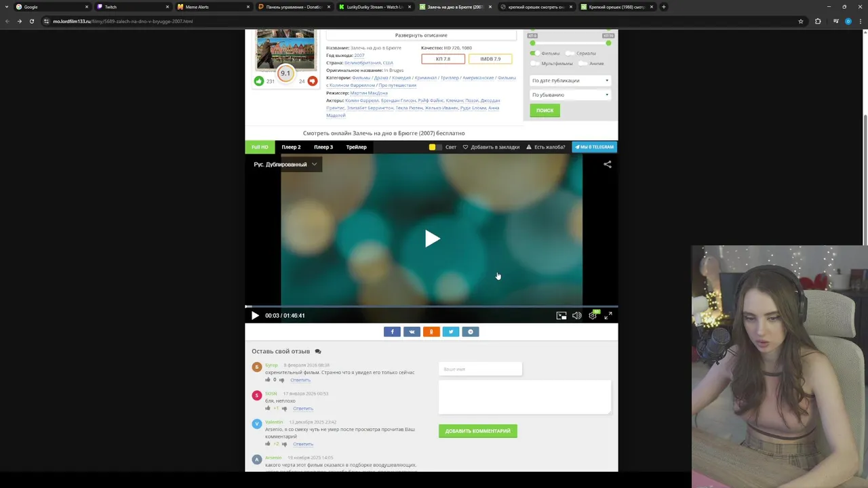The image size is (868, 488).
Task: Reply to Бугор's comment via Ответить
Action: click(300, 380)
